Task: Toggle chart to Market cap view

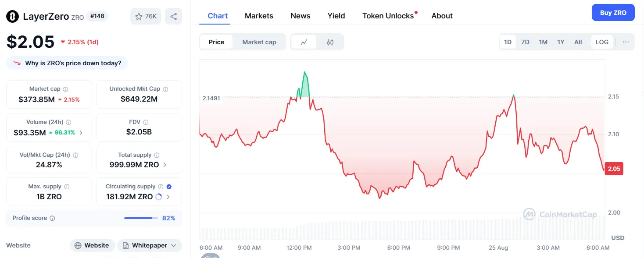Action: click(259, 42)
